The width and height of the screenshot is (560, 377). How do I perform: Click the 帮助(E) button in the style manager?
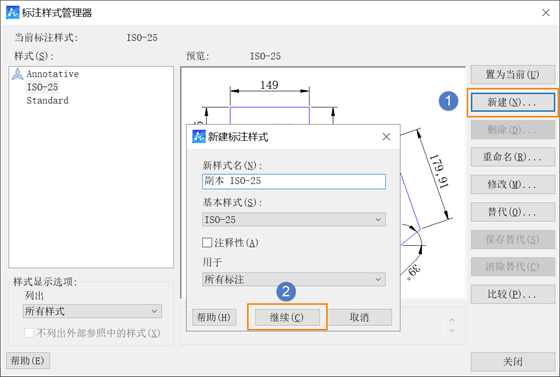pos(28,361)
